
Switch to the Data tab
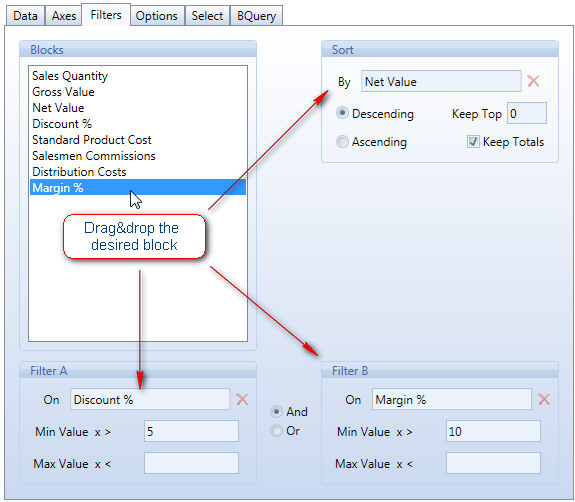25,16
